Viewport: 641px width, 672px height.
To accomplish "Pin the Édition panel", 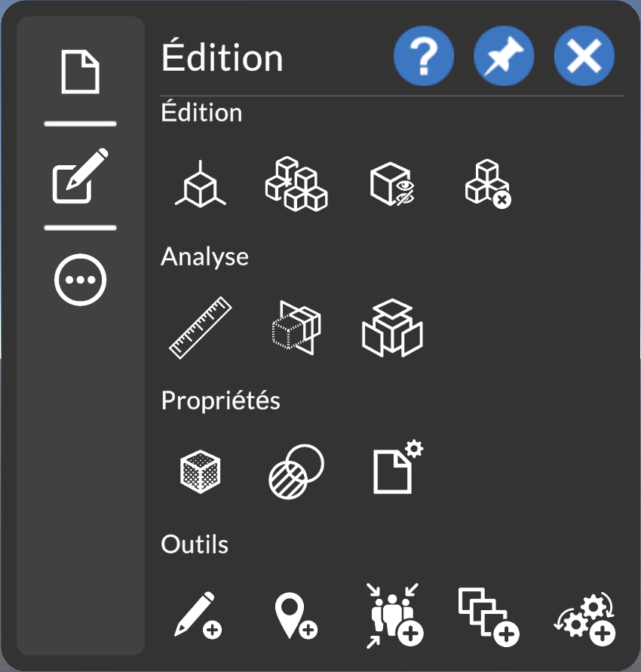I will coord(504,56).
